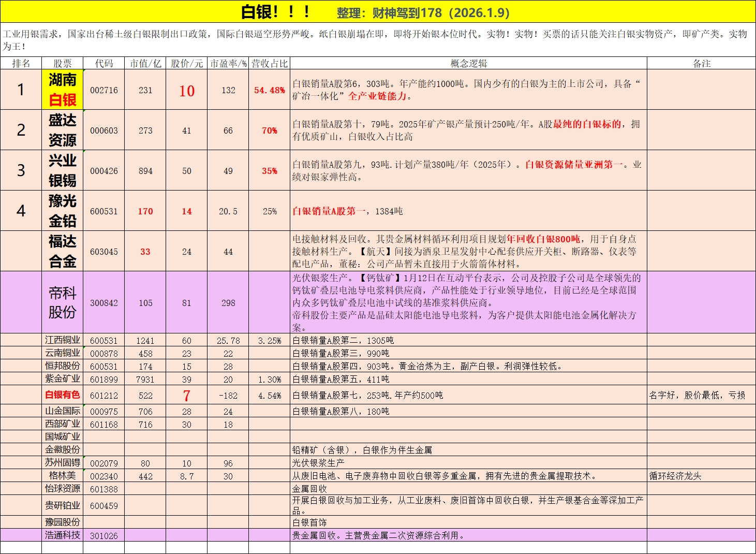This screenshot has width=756, height=554.
Task: Select the 紫金矿业 stock name
Action: tap(63, 378)
